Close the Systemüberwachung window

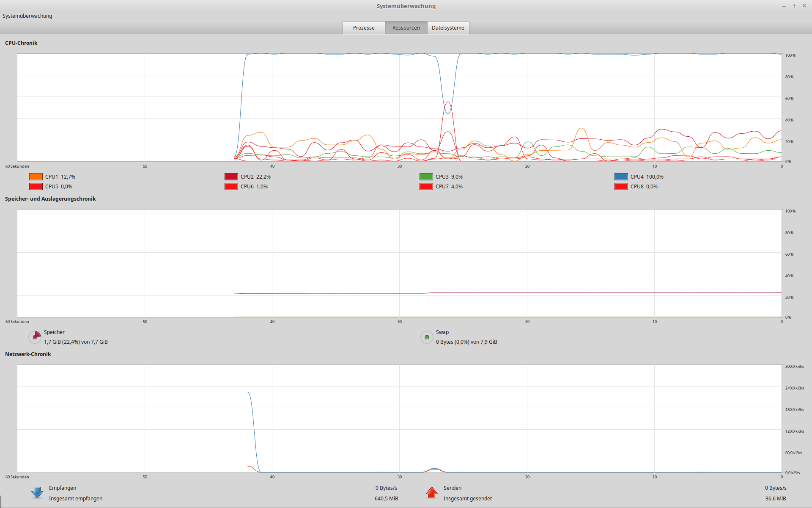tap(804, 6)
